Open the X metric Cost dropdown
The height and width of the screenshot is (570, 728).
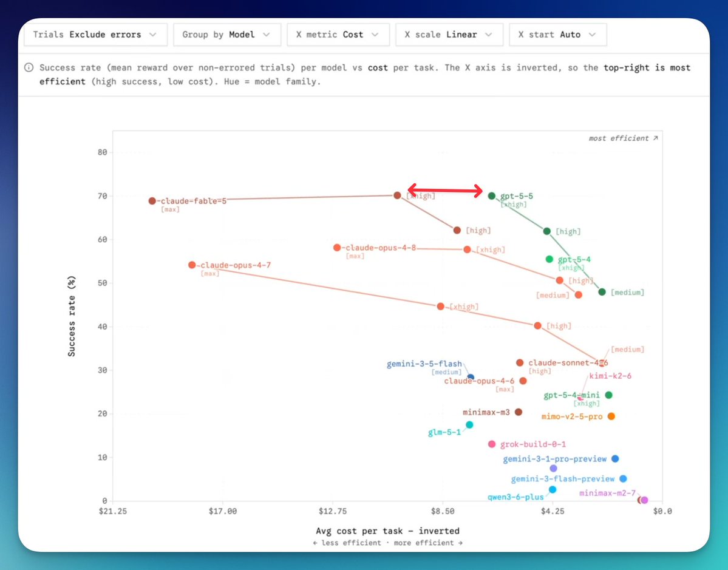coord(338,35)
